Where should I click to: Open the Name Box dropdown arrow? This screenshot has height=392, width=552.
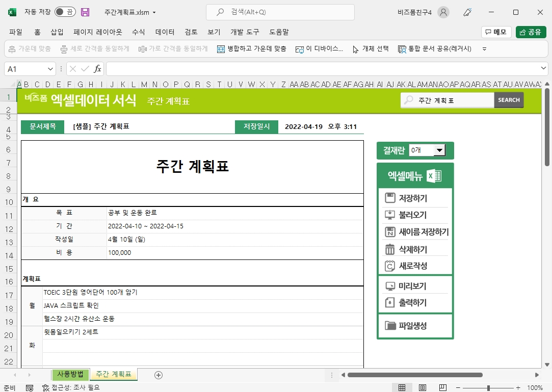click(x=50, y=69)
